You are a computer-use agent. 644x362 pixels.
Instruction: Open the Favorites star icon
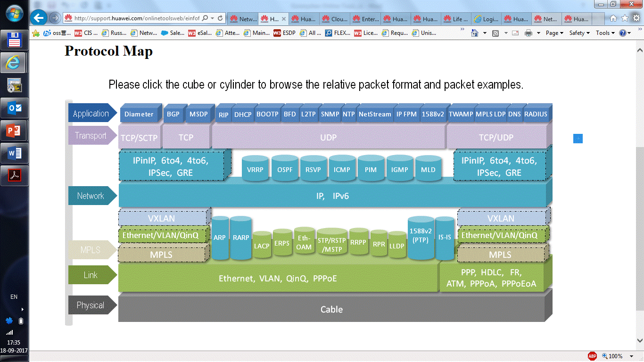click(x=625, y=18)
